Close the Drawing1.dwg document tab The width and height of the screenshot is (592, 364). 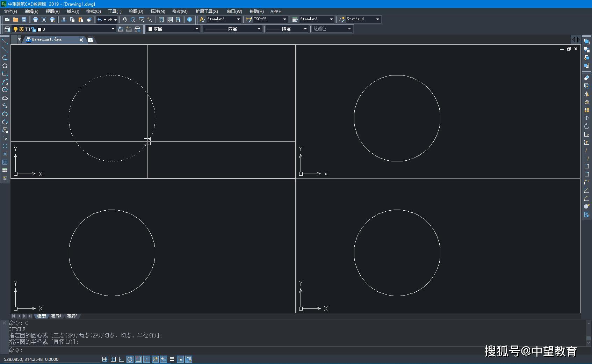81,40
